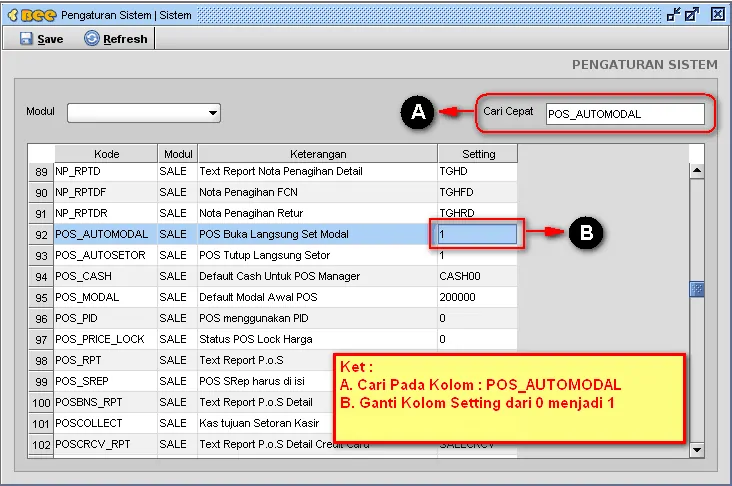Select the POSCOLLECT code cell
This screenshot has width=732, height=486.
coord(106,423)
